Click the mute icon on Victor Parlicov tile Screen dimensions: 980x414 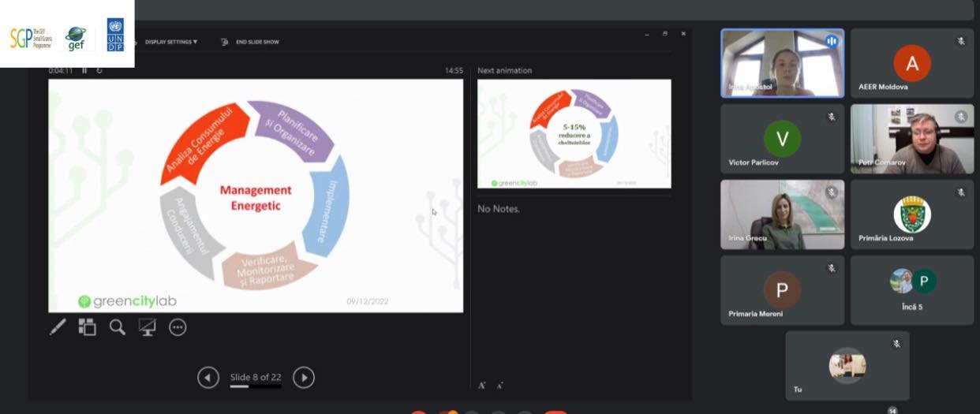coord(831,117)
